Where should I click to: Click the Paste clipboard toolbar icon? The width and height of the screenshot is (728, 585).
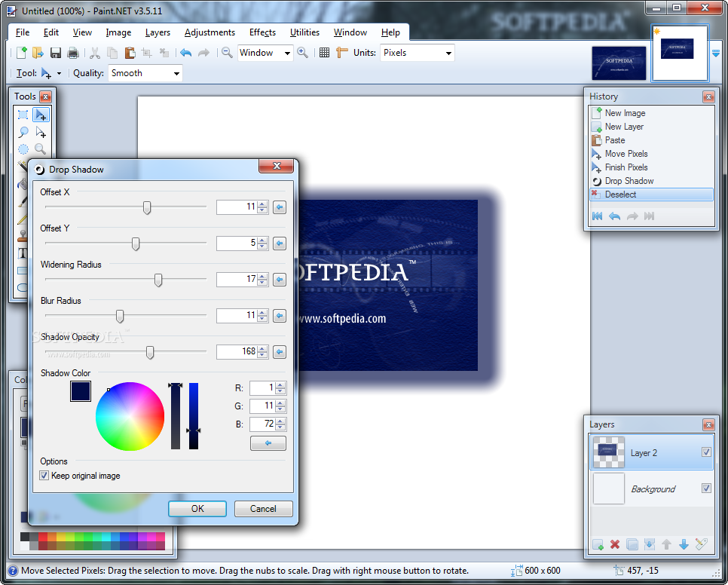click(130, 53)
